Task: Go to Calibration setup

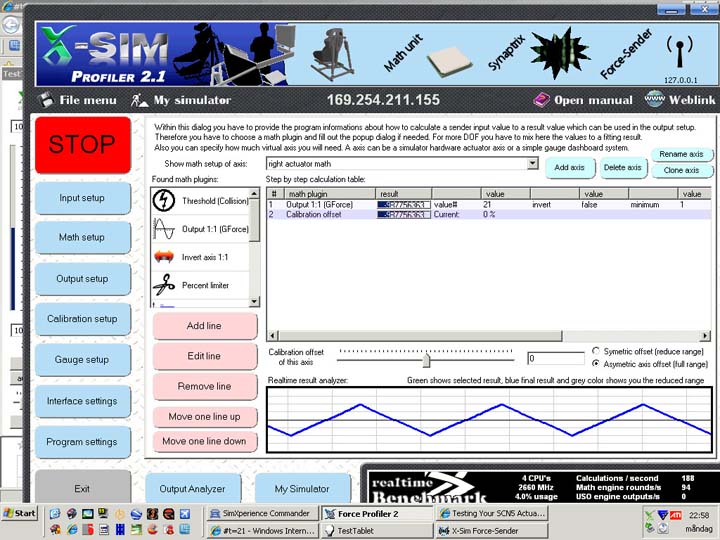Action: [82, 319]
